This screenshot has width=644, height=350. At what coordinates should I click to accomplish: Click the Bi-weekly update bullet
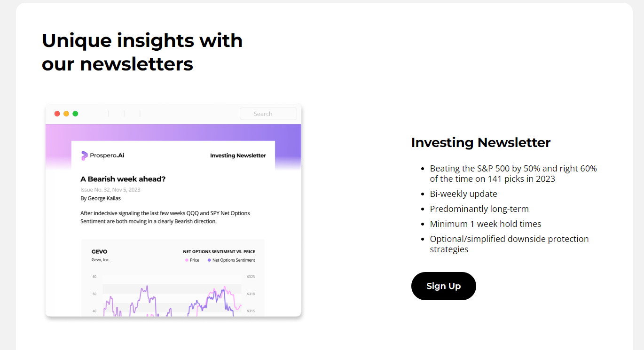[463, 194]
